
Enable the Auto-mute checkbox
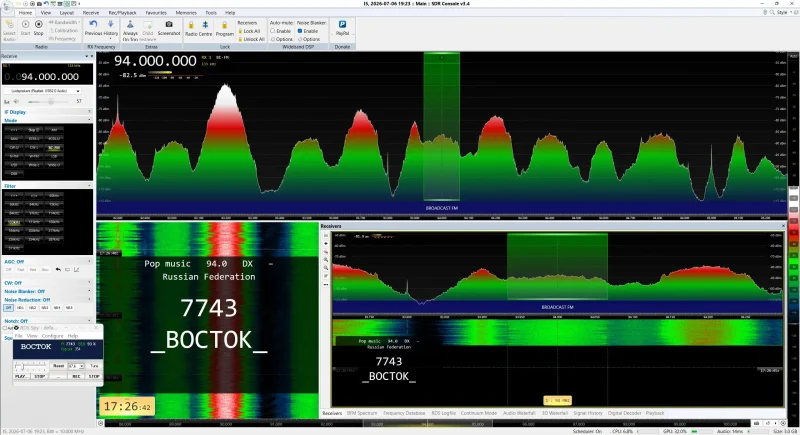pos(272,31)
